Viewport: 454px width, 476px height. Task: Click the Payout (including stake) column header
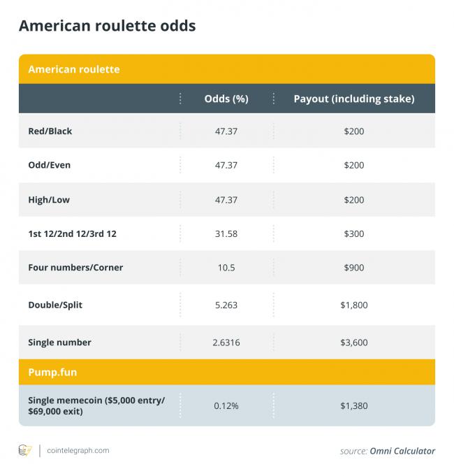(353, 99)
